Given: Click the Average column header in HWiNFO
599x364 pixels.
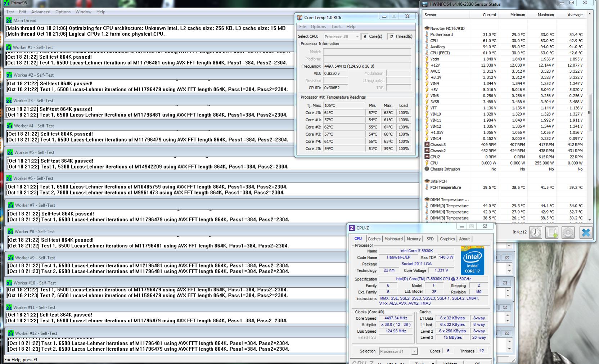Looking at the screenshot, I should click(571, 15).
